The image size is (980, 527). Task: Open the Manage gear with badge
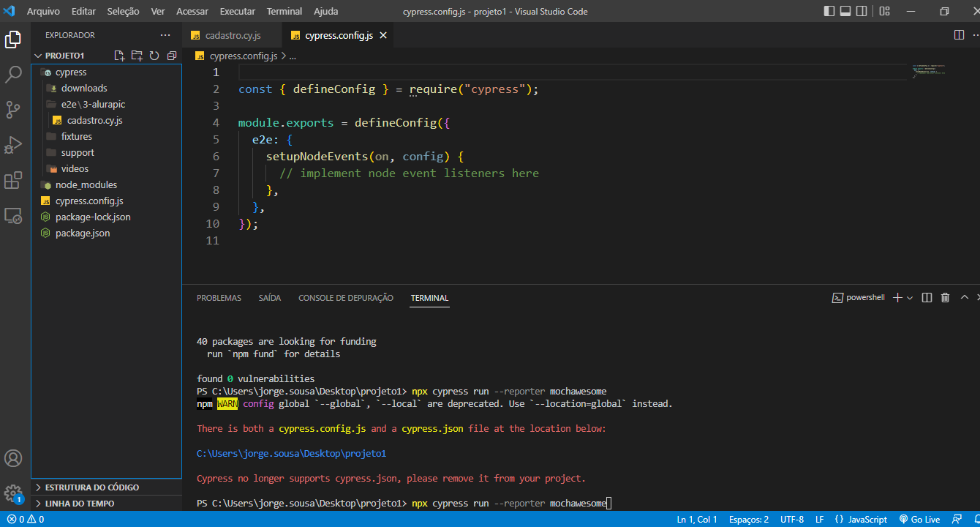(13, 493)
